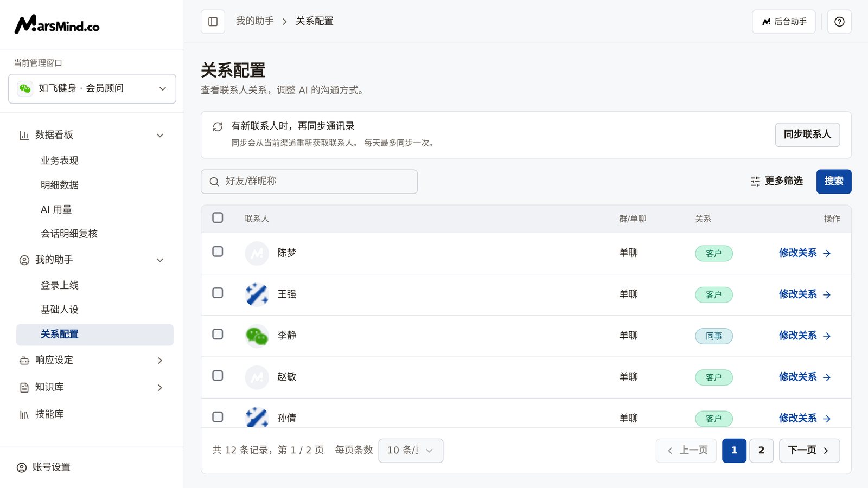Image resolution: width=868 pixels, height=488 pixels.
Task: Check the checkbox for 陈梦
Action: [218, 252]
